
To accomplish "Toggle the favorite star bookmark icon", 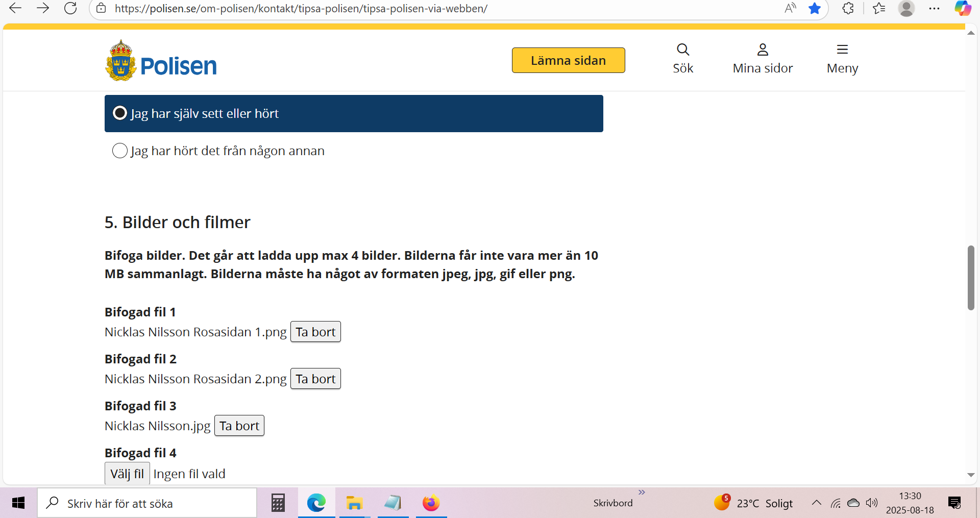I will (815, 8).
